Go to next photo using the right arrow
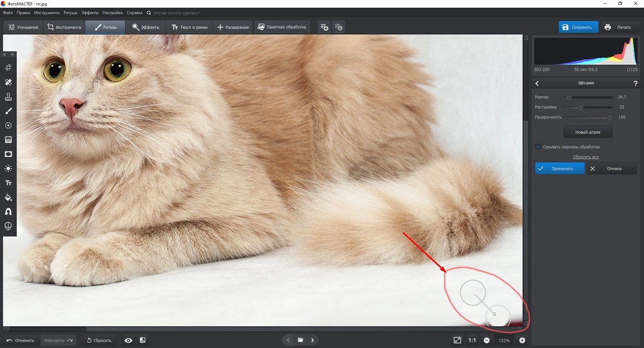 click(x=312, y=340)
